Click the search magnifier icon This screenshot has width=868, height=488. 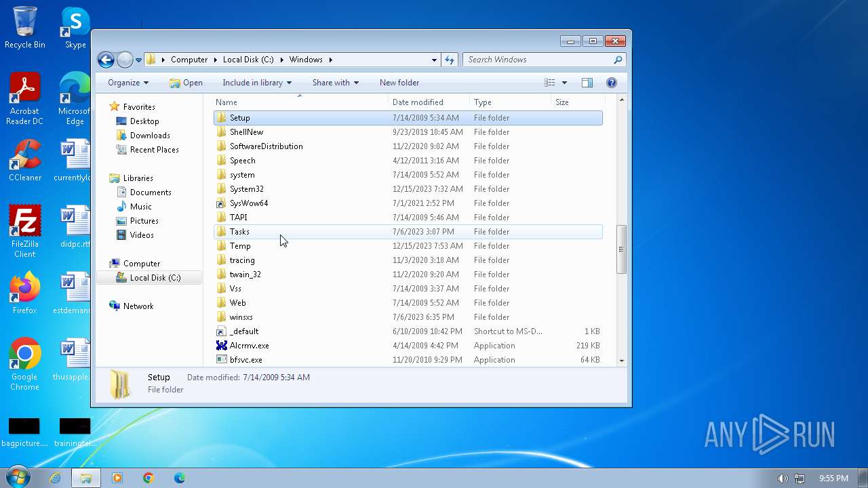tap(618, 60)
